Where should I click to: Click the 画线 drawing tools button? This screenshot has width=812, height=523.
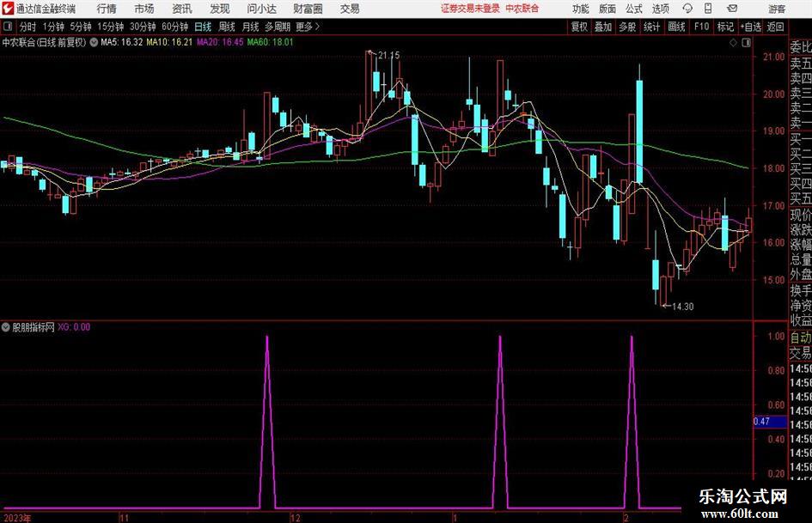click(677, 27)
